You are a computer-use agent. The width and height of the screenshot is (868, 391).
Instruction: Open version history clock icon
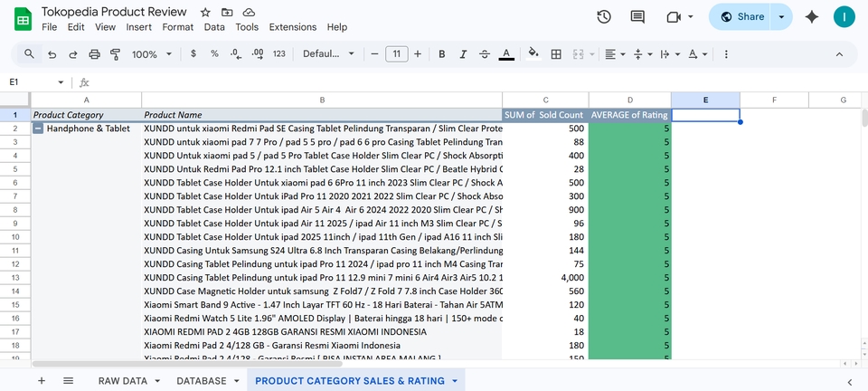click(604, 16)
